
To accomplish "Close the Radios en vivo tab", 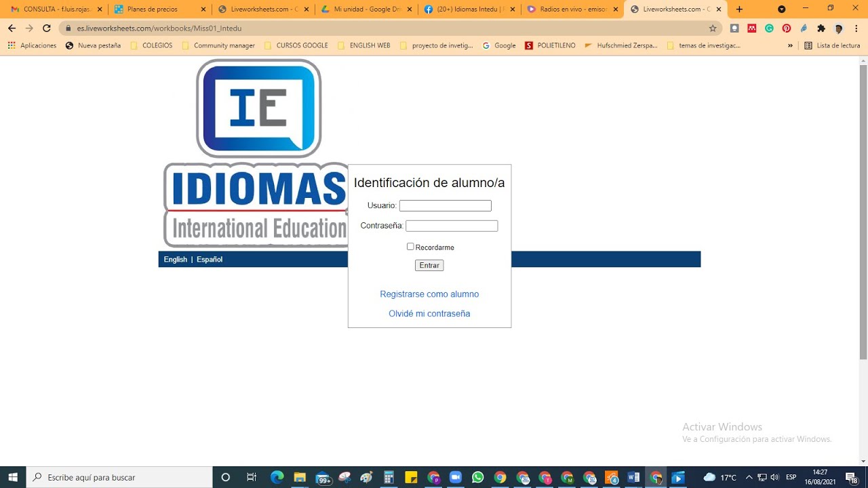I will point(616,9).
